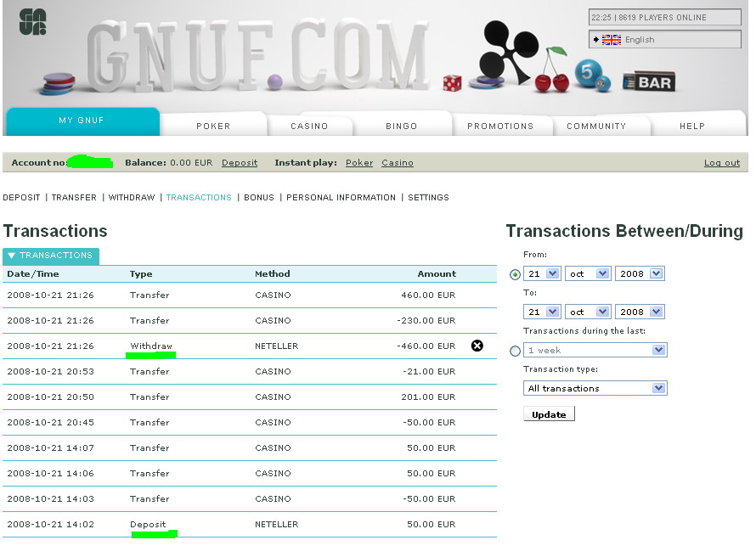Go to the WITHDRAW submenu item
The width and height of the screenshot is (756, 557).
tap(132, 198)
